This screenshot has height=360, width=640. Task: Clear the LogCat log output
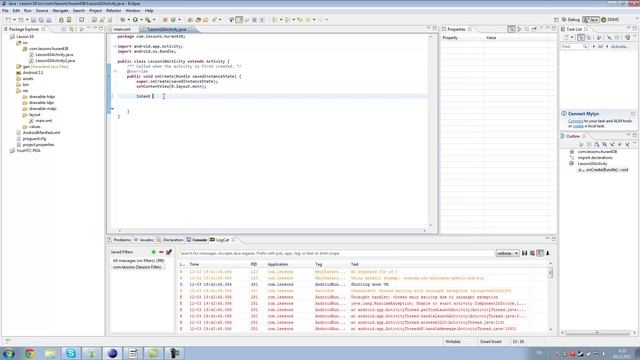point(532,253)
